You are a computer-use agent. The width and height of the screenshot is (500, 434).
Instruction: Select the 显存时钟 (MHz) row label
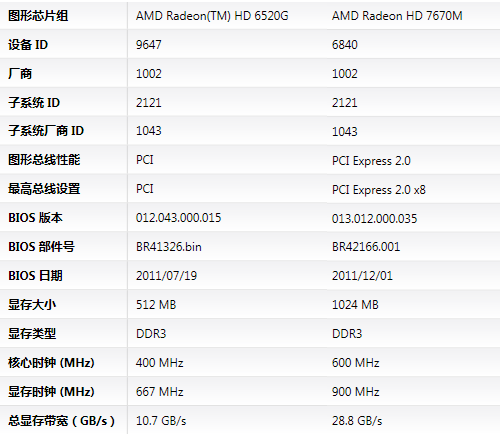click(x=51, y=392)
